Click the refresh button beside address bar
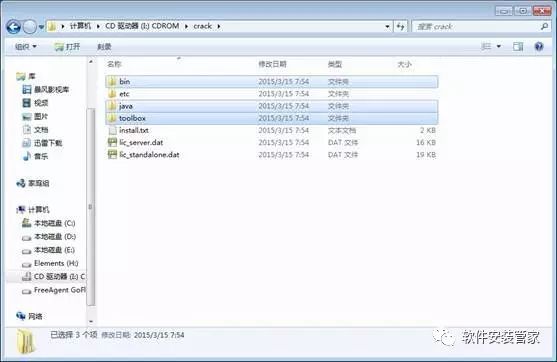557x362 pixels. pyautogui.click(x=400, y=26)
